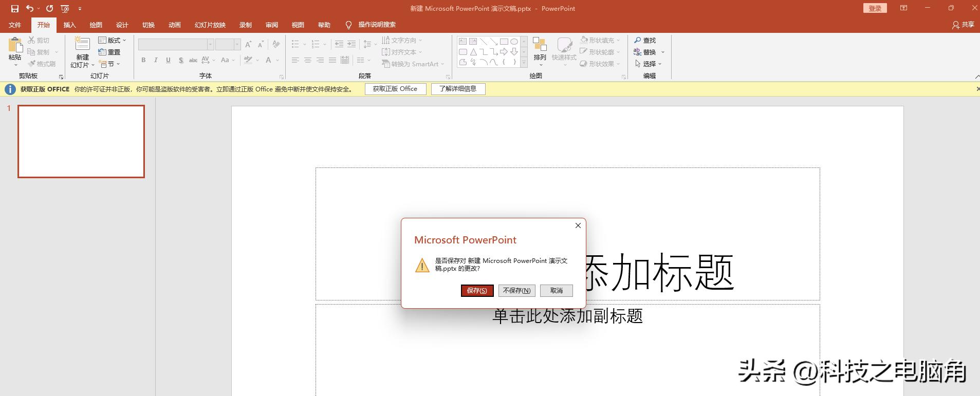The height and width of the screenshot is (396, 980).
Task: Expand the Paste options arrow
Action: coord(15,65)
